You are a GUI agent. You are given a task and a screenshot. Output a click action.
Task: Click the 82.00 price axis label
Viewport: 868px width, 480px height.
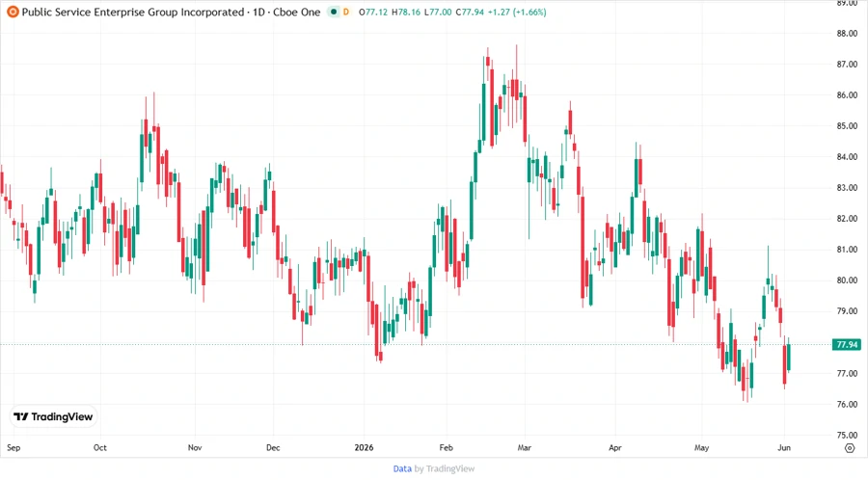847,219
